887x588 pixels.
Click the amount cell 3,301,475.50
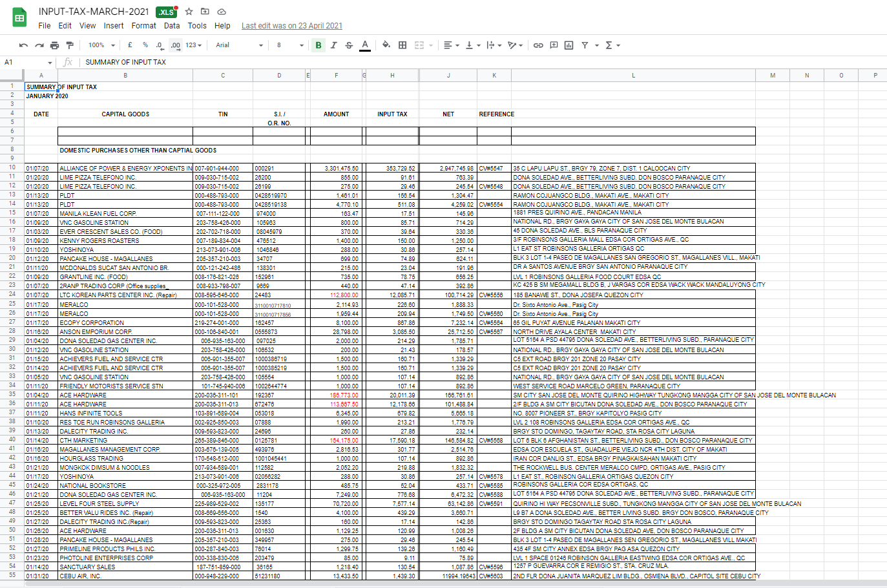(x=336, y=168)
